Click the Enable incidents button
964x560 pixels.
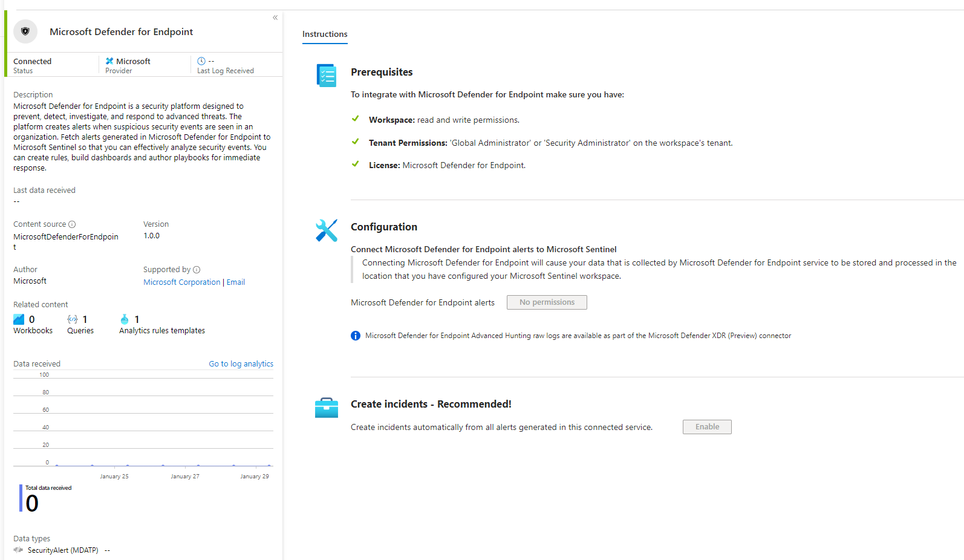[707, 427]
